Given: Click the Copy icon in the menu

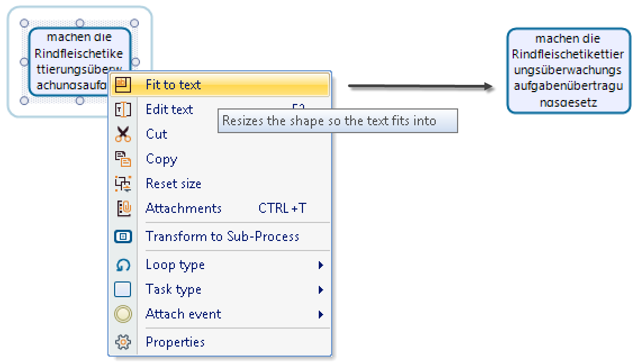Looking at the screenshot, I should pos(123,159).
